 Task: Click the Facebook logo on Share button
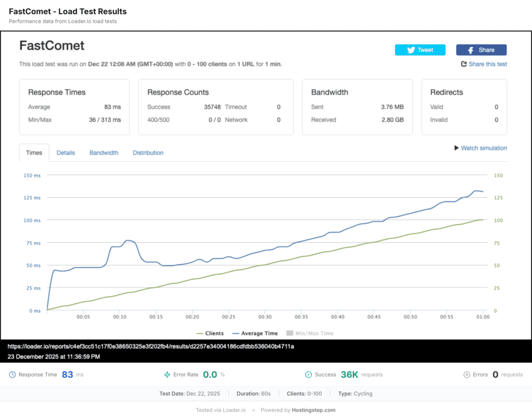(471, 50)
